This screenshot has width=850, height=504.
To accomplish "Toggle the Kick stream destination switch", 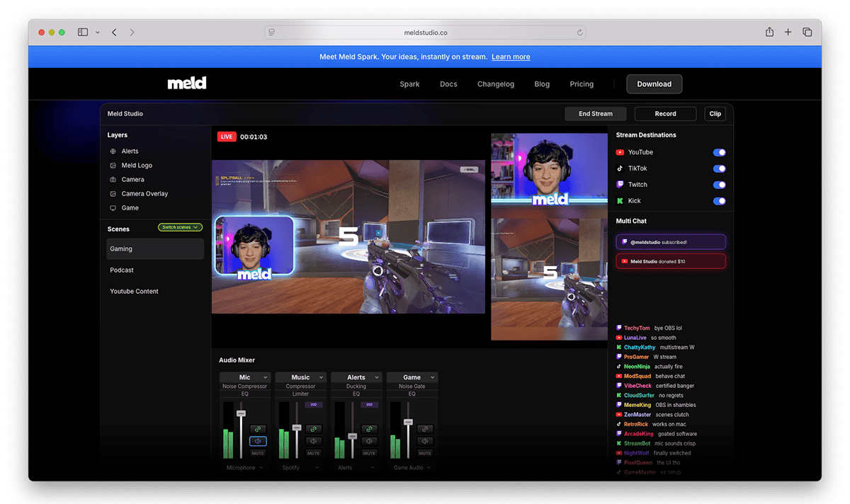I will [x=719, y=201].
